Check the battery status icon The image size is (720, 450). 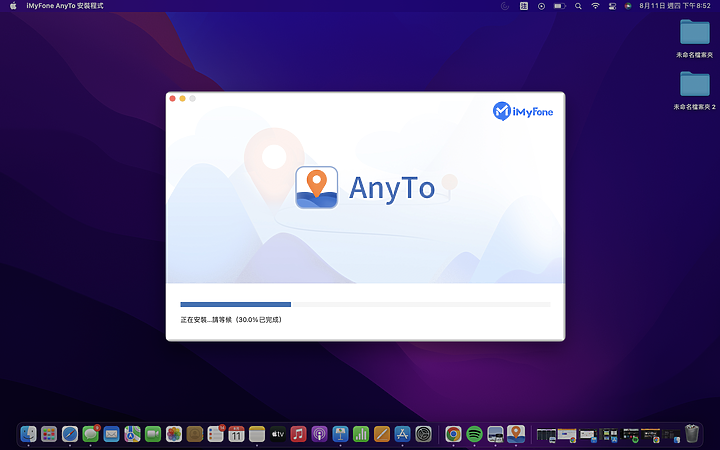(559, 6)
